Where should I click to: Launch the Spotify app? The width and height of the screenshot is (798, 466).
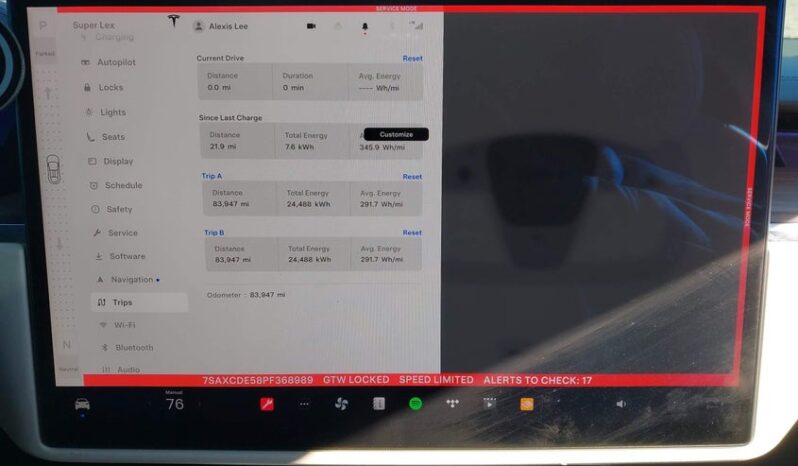416,404
